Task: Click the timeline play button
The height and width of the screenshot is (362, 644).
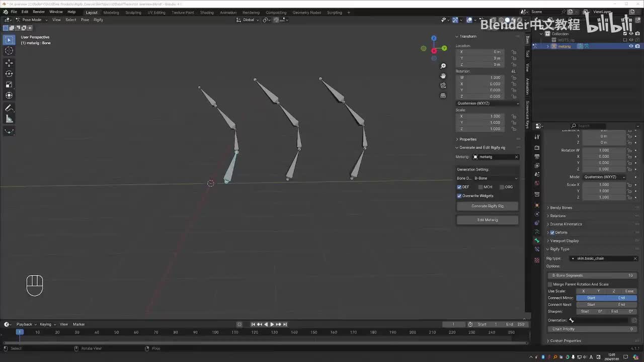Action: 272,324
